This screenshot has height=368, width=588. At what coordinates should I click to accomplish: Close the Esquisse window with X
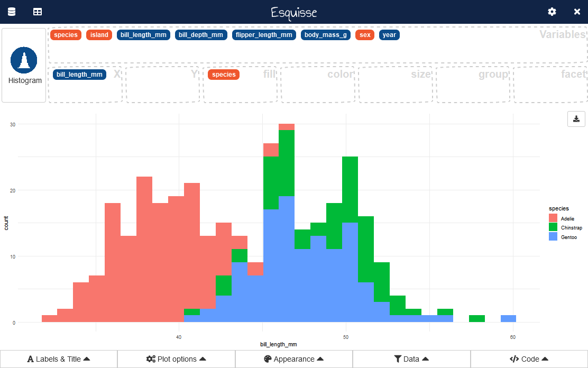click(577, 12)
